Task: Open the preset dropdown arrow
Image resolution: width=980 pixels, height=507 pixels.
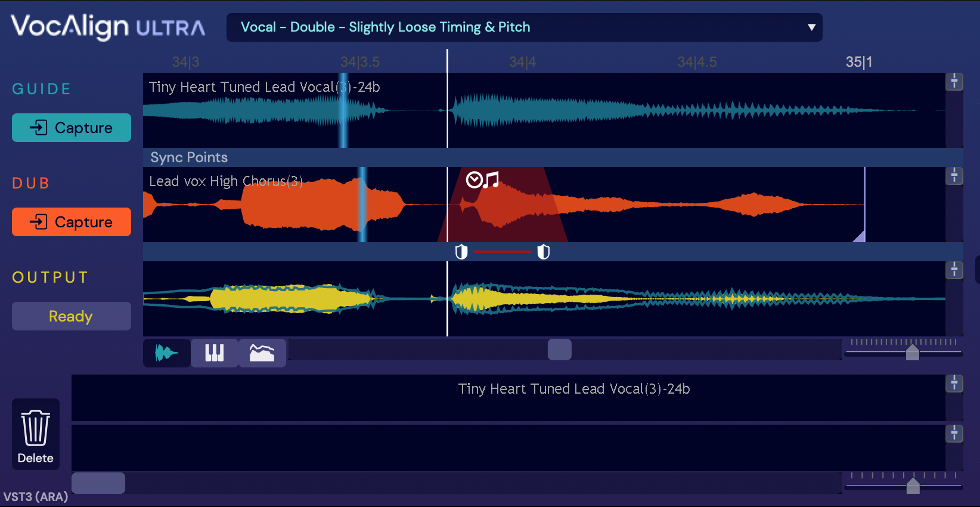Action: coord(811,27)
